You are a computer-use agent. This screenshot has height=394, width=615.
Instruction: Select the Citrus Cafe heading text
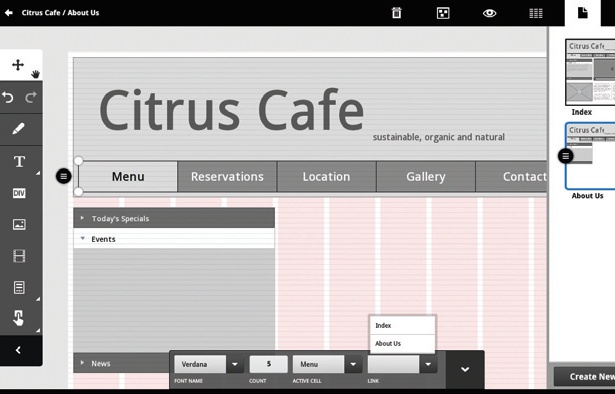tap(231, 110)
